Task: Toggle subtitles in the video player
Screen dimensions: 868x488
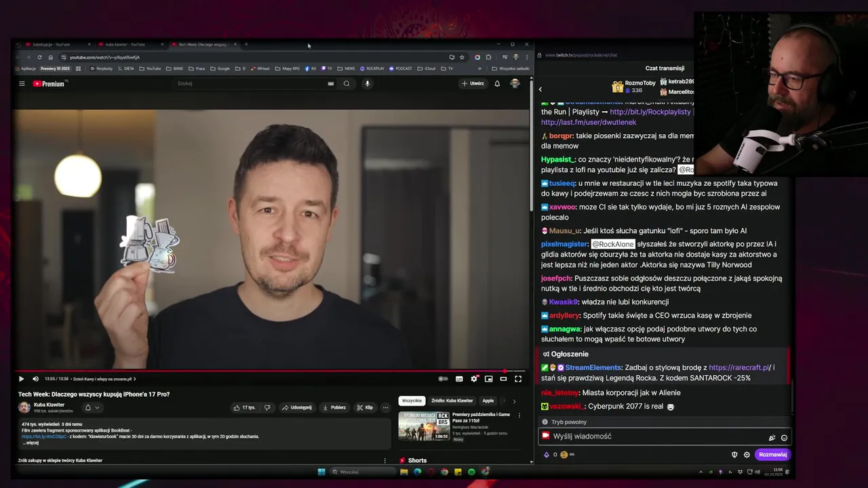Action: tap(459, 379)
